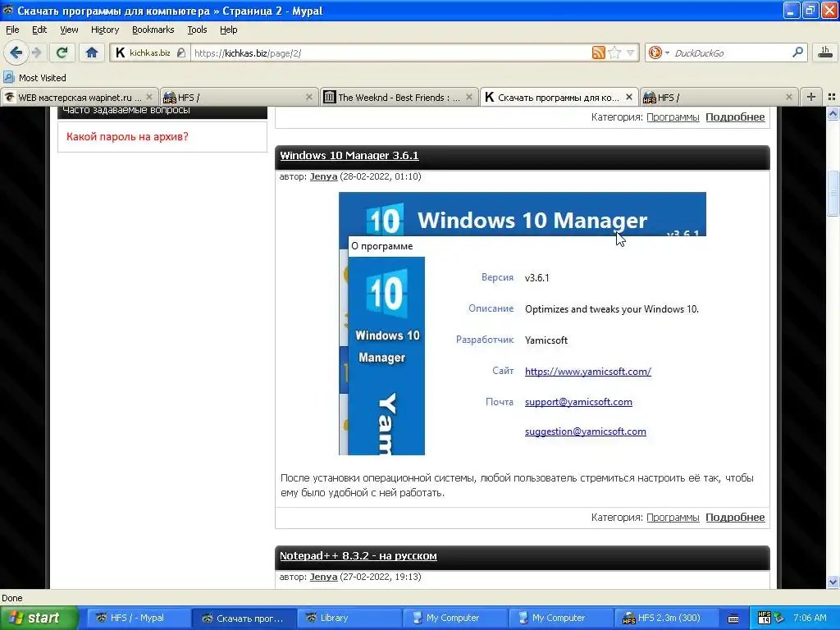The image size is (840, 630).
Task: Click the Forward arrow button
Action: click(37, 52)
